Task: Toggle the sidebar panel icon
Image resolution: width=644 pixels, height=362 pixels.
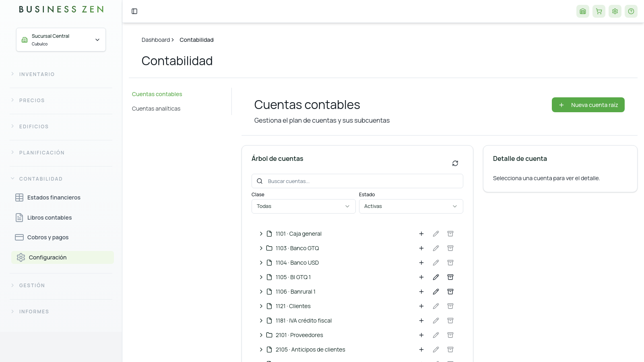Action: [x=134, y=11]
